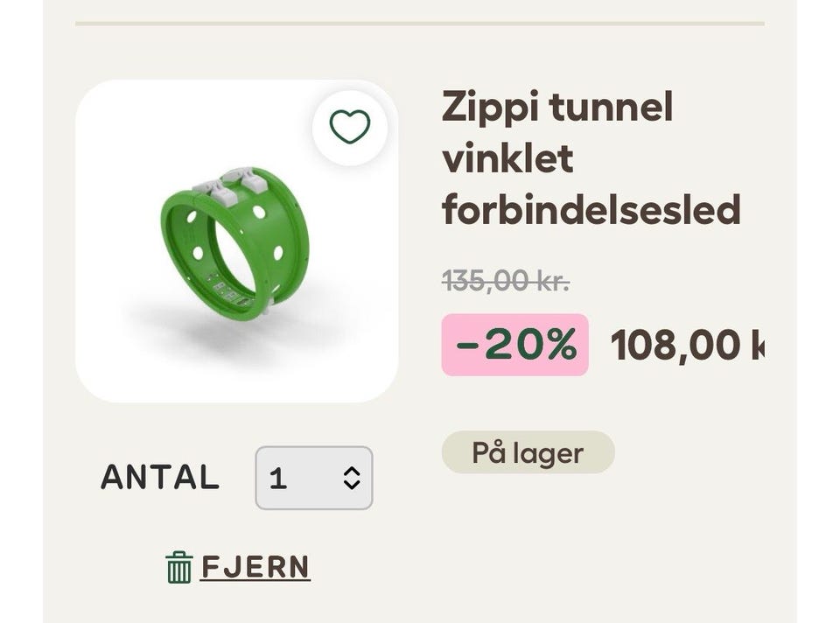Click the pink -20% discount badge

pos(514,345)
